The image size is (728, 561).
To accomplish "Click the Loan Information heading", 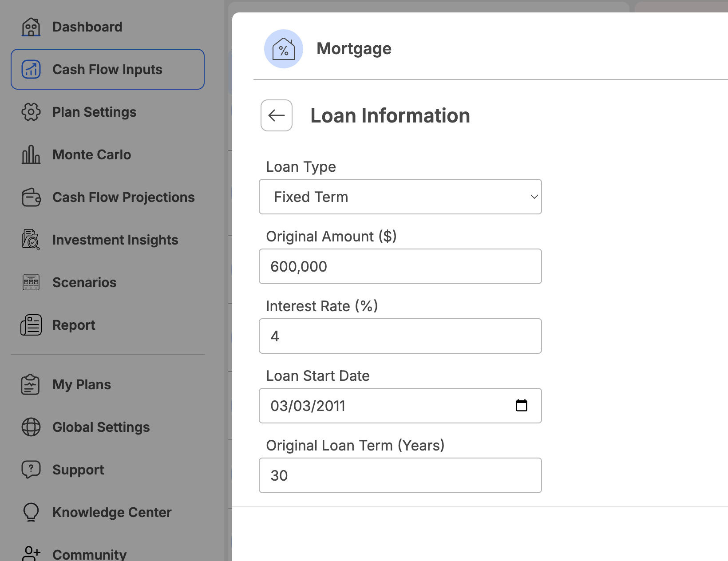I will point(390,115).
